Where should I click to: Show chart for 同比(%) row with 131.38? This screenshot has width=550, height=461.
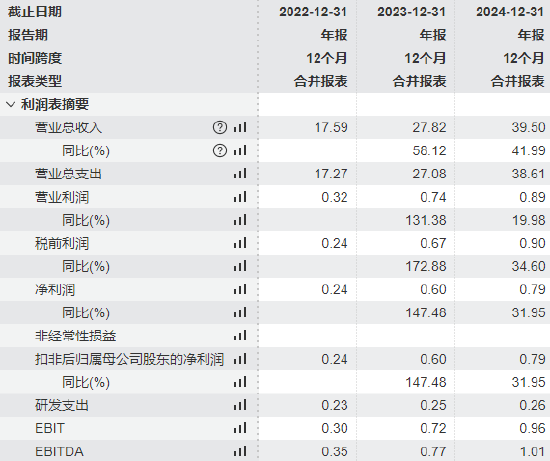coord(240,220)
